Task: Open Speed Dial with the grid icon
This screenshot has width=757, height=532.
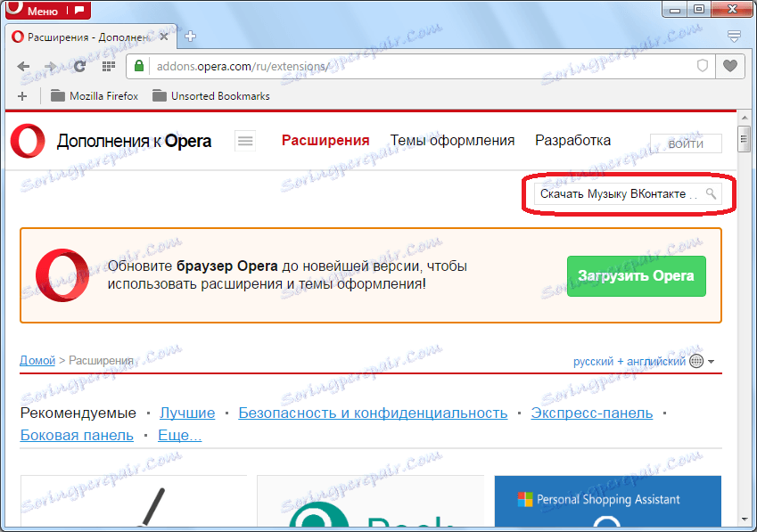Action: coord(109,66)
